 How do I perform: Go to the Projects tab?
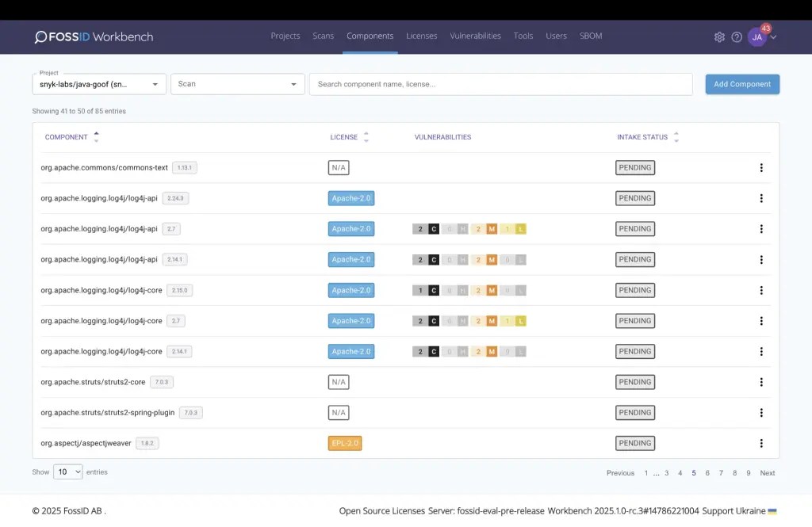[285, 36]
